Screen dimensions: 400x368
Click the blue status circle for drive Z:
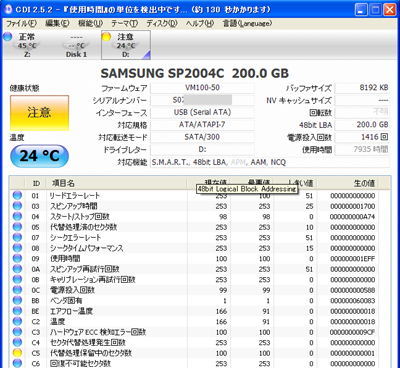pyautogui.click(x=8, y=36)
